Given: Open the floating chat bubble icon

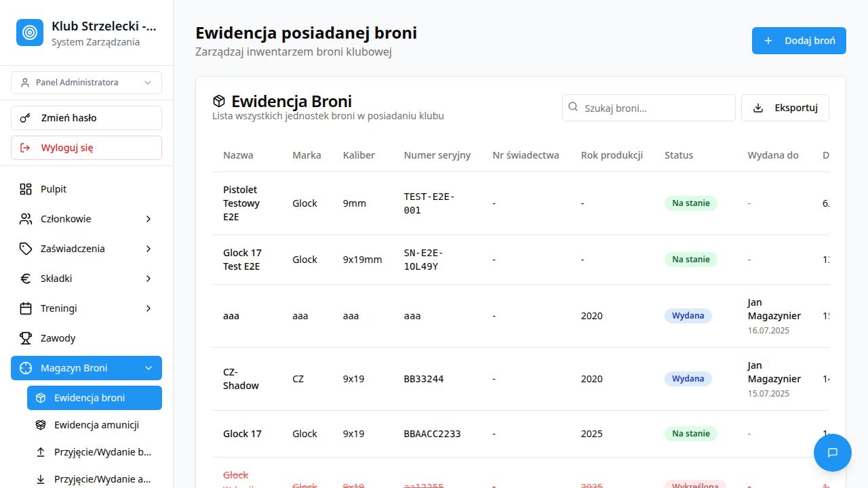Looking at the screenshot, I should (833, 453).
